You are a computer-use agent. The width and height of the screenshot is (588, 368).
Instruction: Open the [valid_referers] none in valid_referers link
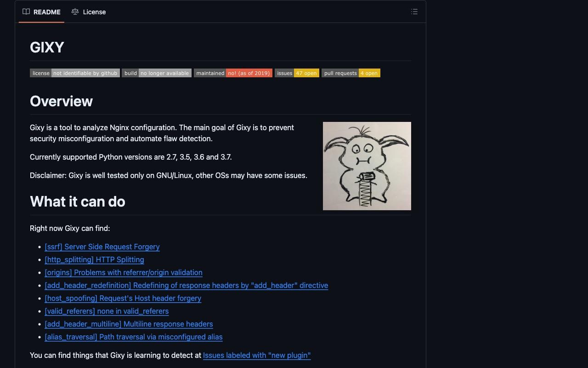pyautogui.click(x=107, y=311)
